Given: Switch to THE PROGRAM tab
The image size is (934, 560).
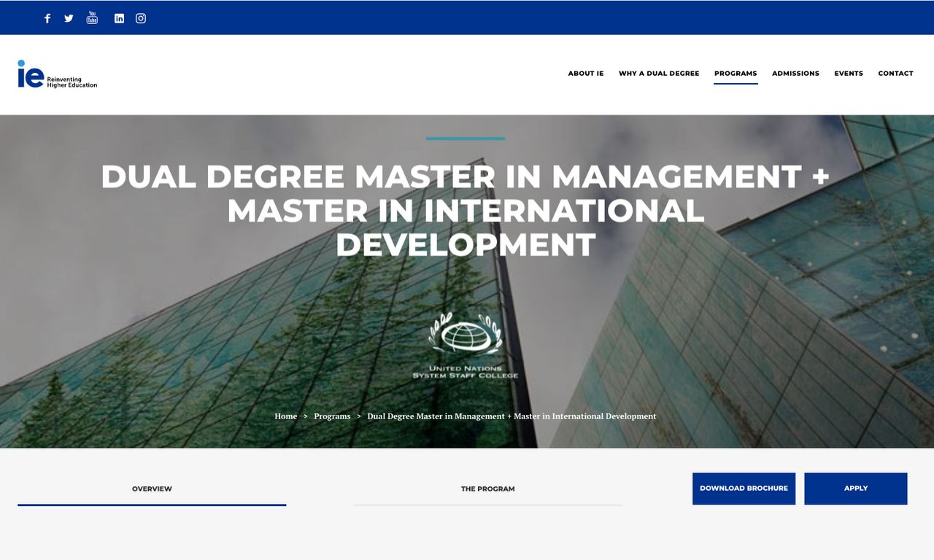Looking at the screenshot, I should (487, 489).
